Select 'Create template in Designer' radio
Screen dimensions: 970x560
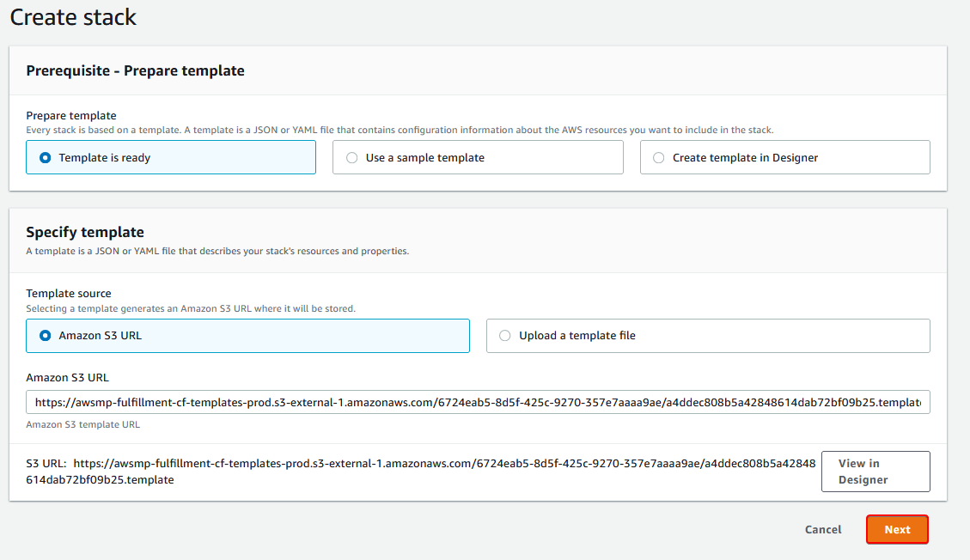click(x=659, y=158)
